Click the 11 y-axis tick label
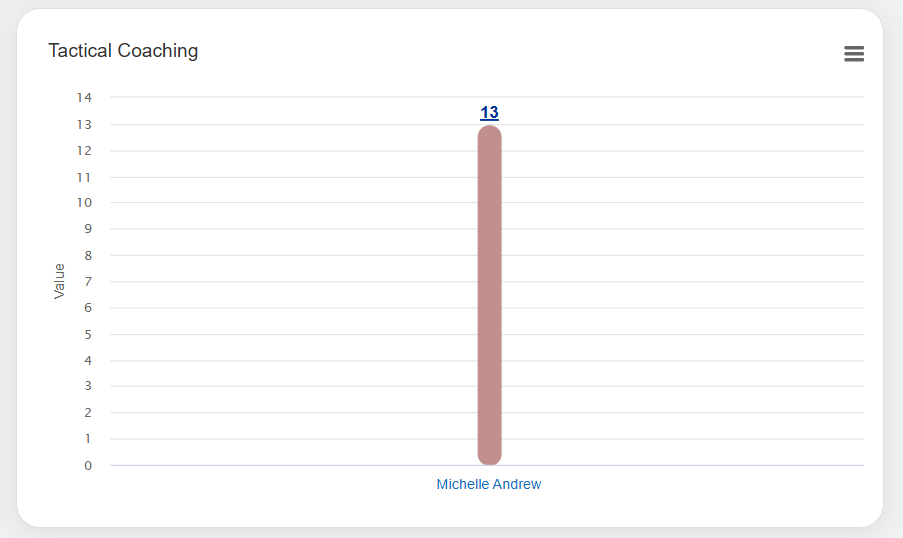This screenshot has height=538, width=903. point(84,177)
